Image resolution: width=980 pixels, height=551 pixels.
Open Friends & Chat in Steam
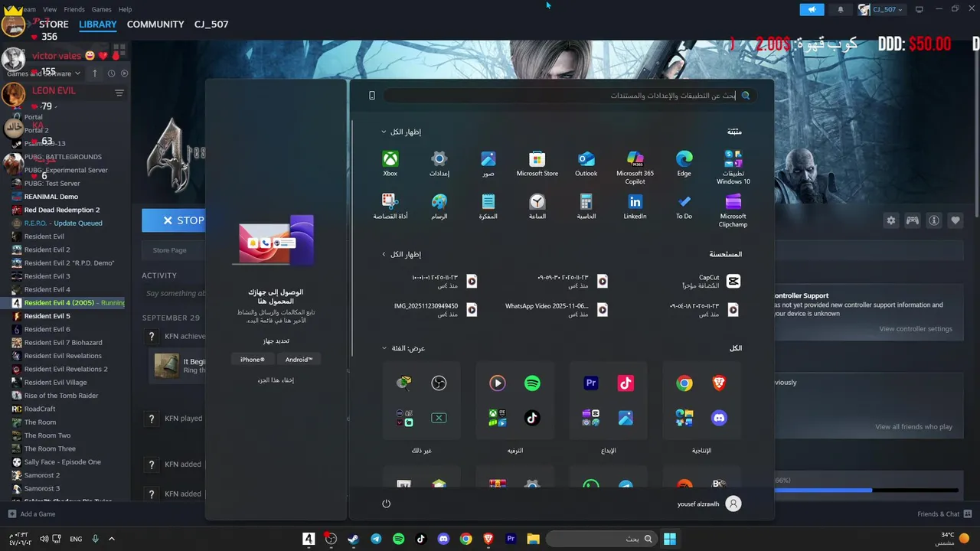[945, 514]
